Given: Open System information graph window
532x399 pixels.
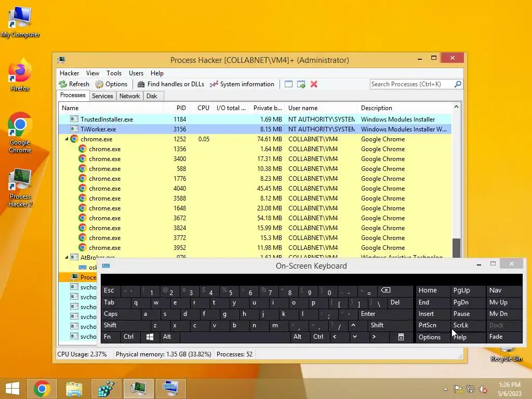Looking at the screenshot, I should point(242,84).
